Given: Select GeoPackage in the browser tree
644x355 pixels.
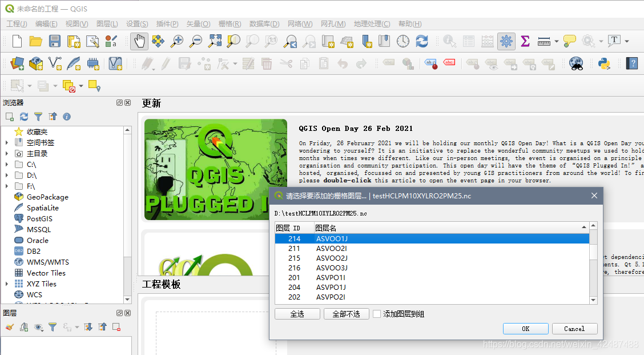Looking at the screenshot, I should 47,197.
